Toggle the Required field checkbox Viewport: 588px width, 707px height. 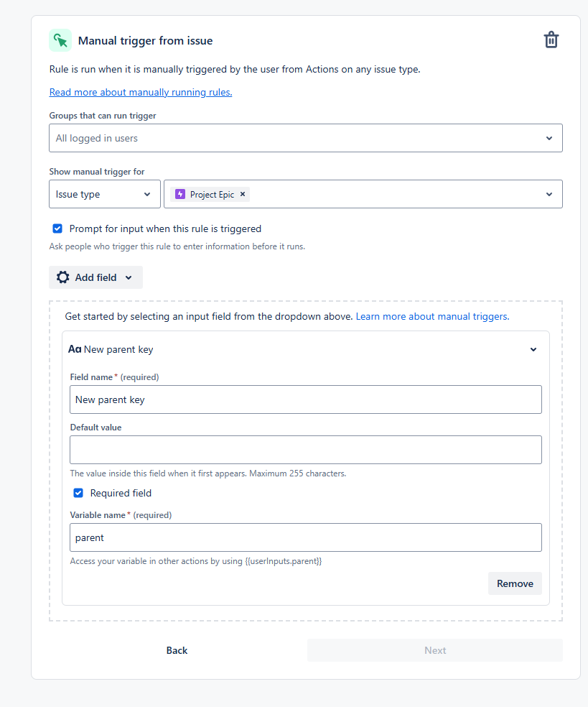pyautogui.click(x=78, y=493)
